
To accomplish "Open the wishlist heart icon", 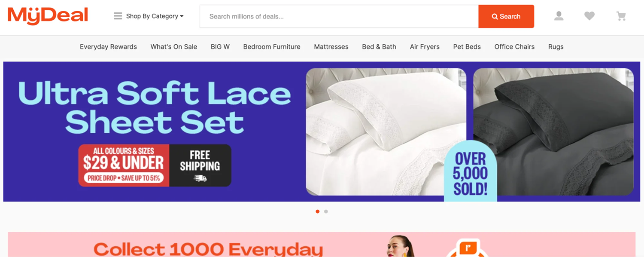I will (589, 16).
